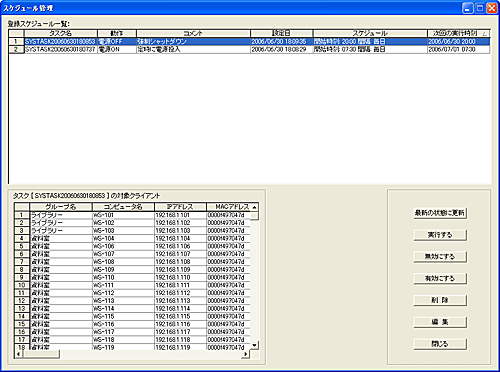
Task: Click the 最新の状態に更新 button
Action: 440,213
